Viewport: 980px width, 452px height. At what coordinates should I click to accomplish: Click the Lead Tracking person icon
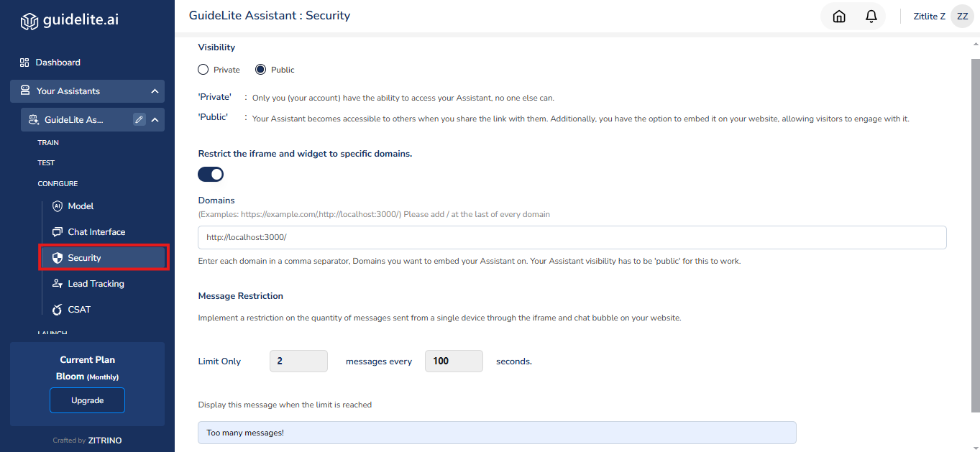tap(58, 284)
